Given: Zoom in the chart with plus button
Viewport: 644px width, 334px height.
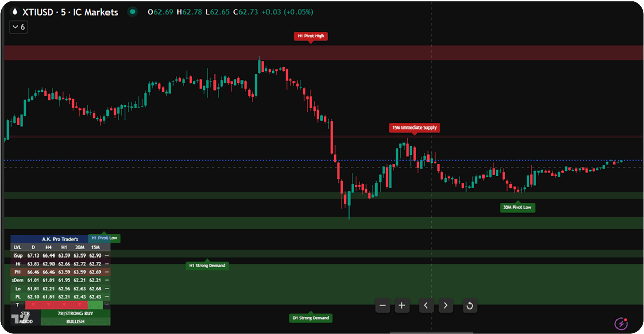Looking at the screenshot, I should coord(402,305).
